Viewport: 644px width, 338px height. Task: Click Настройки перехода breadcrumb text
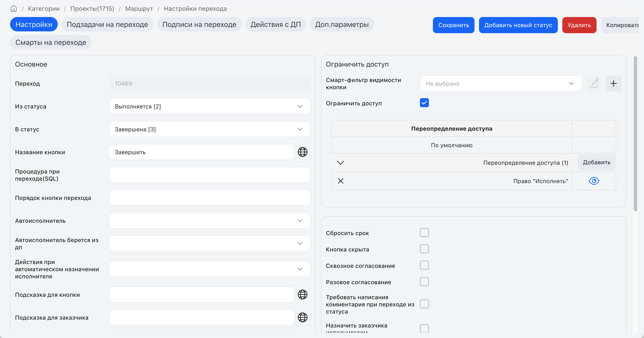tap(195, 9)
